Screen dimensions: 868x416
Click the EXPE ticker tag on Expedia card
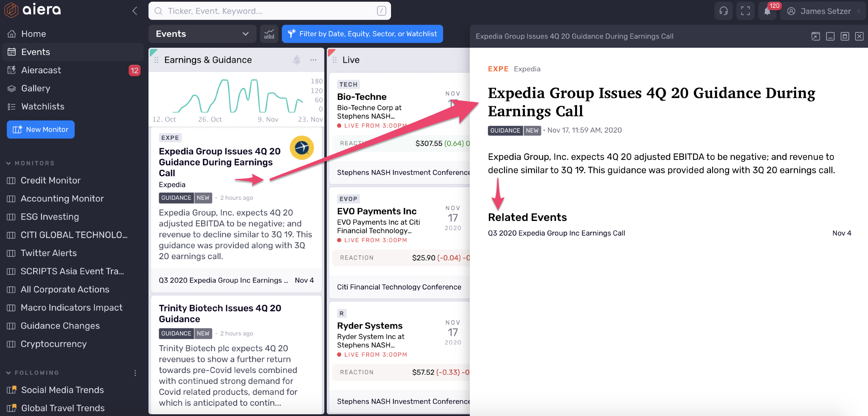(170, 138)
